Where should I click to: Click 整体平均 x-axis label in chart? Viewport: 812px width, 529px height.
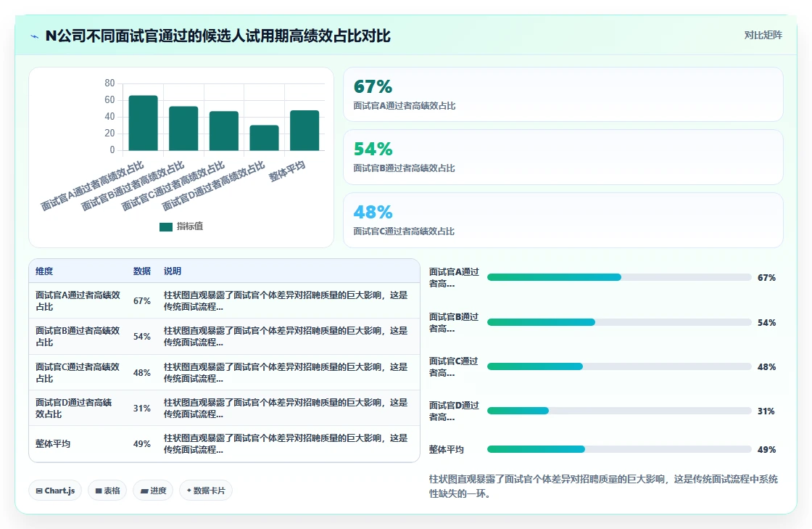(287, 171)
